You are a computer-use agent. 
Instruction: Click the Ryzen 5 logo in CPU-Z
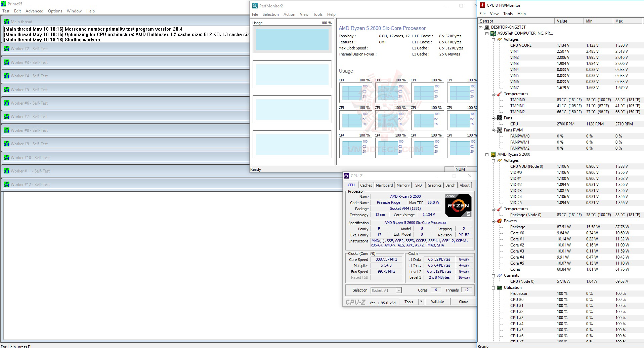458,205
